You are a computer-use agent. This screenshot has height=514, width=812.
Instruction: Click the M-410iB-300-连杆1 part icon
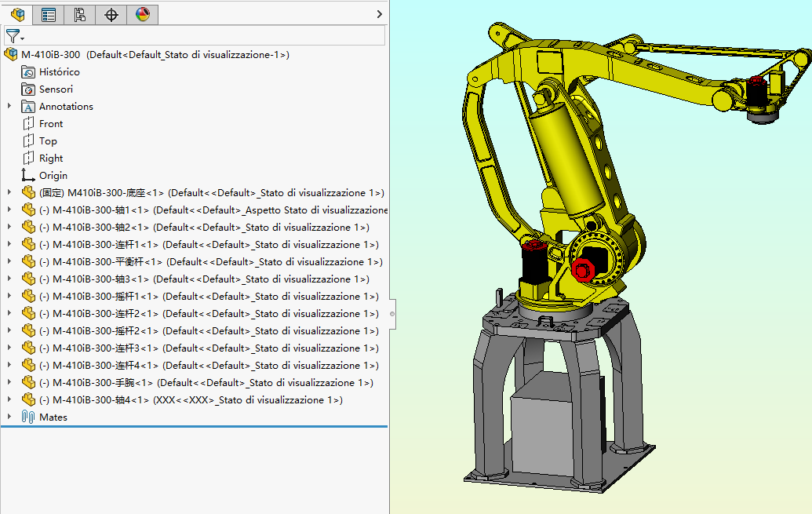point(28,244)
